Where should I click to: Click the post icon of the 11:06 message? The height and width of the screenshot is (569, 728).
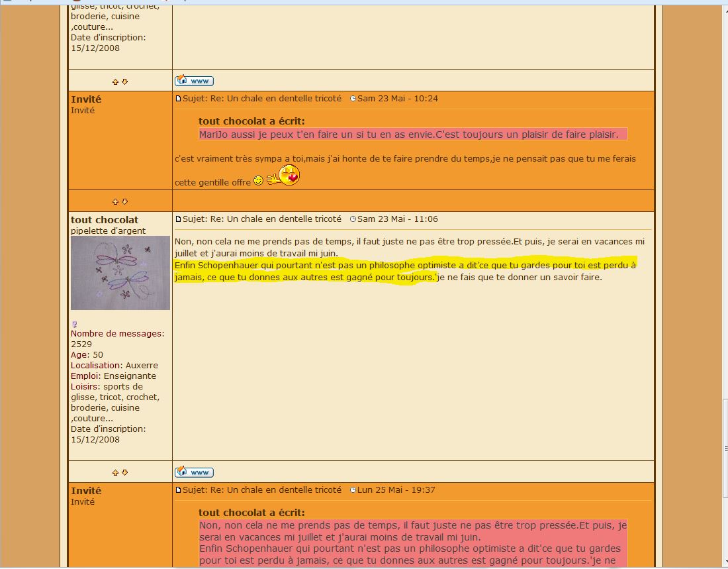[x=178, y=219]
